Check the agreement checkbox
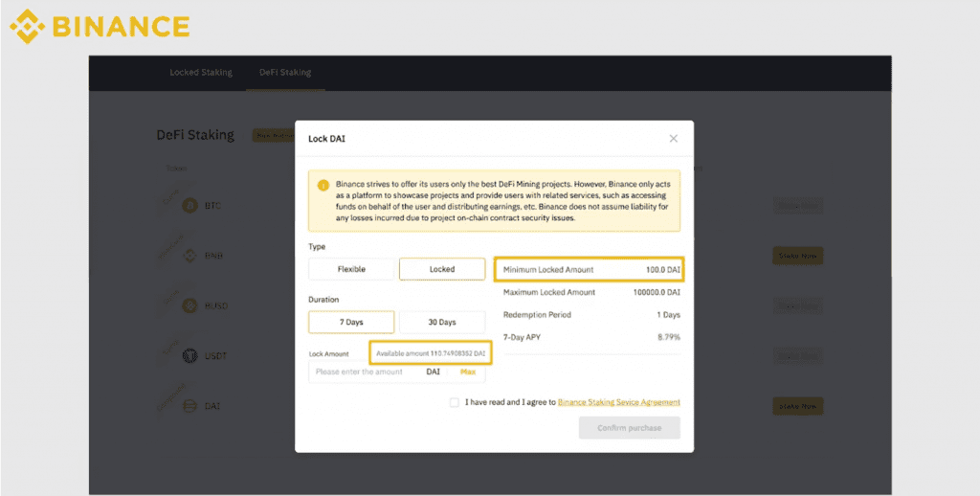The image size is (980, 496). coord(455,402)
